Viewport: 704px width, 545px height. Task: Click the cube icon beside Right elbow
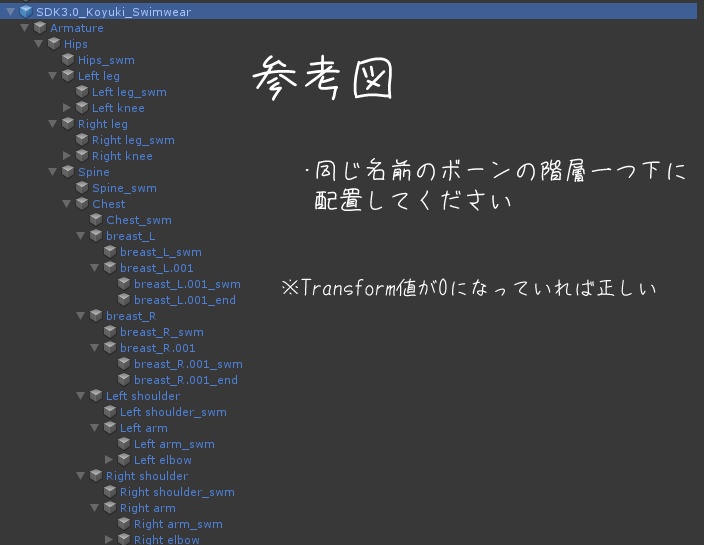(124, 539)
